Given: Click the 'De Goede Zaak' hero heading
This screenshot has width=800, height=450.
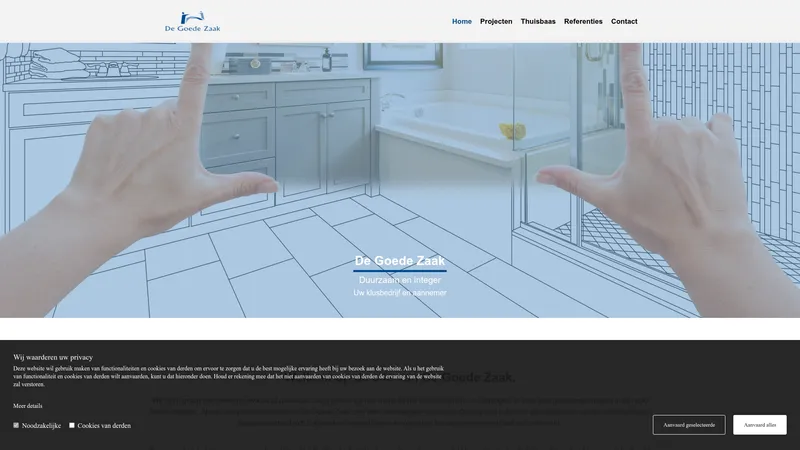Looking at the screenshot, I should (400, 261).
